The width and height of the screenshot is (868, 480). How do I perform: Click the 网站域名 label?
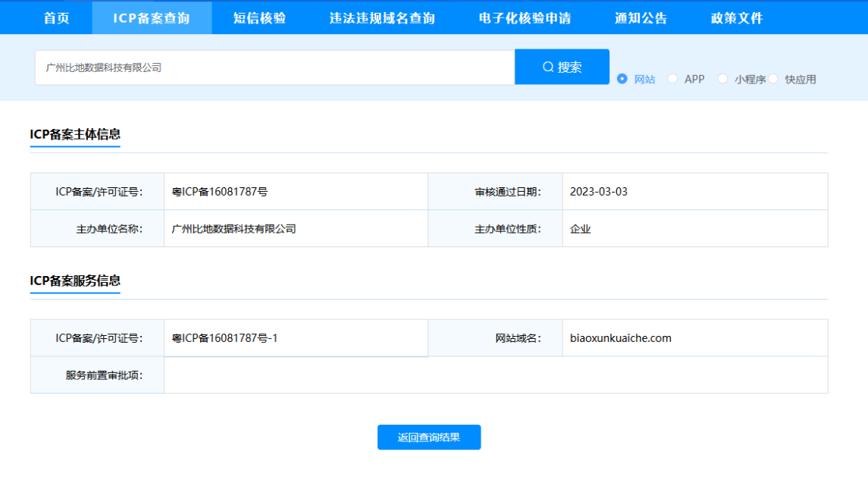coord(518,338)
